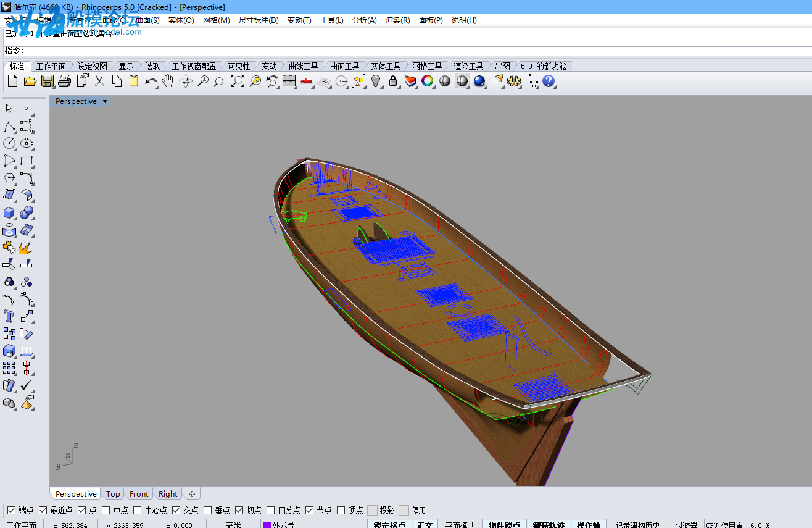Toggle 平面模式 in the status bar

pos(460,525)
